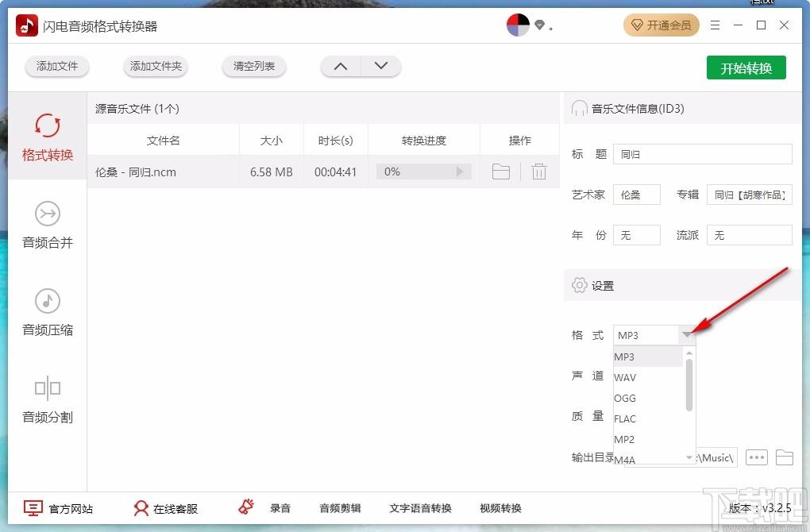Click the 转换进度 column header

pyautogui.click(x=423, y=141)
